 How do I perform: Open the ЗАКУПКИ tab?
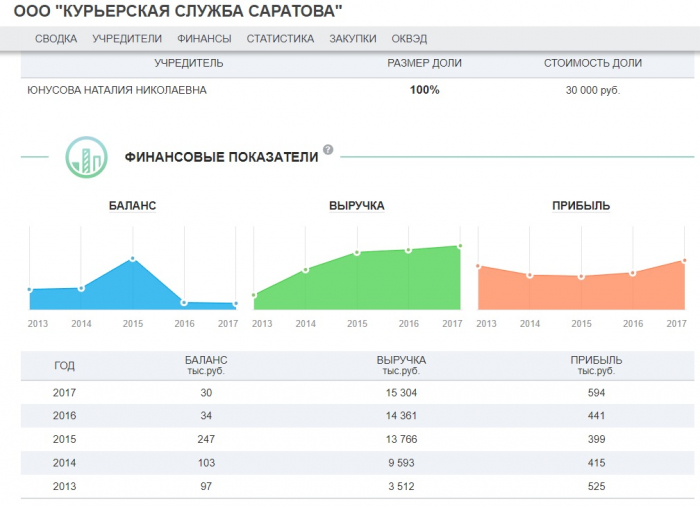[x=353, y=39]
